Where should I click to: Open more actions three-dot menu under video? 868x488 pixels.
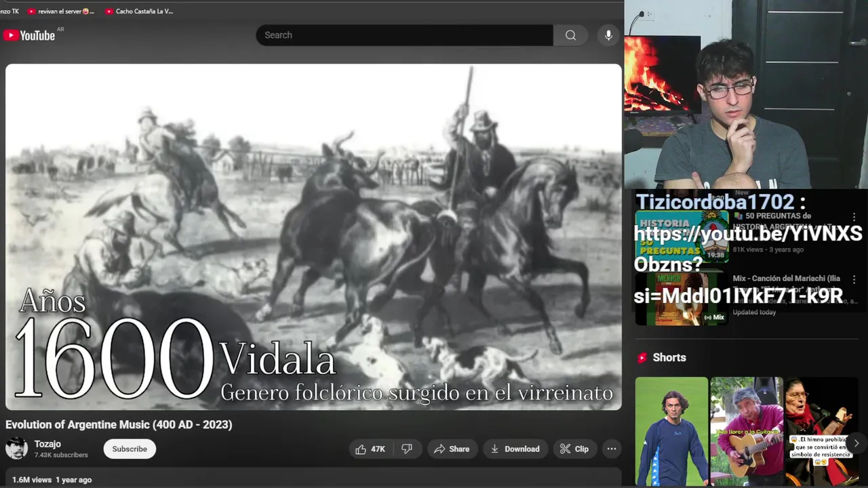tap(612, 449)
